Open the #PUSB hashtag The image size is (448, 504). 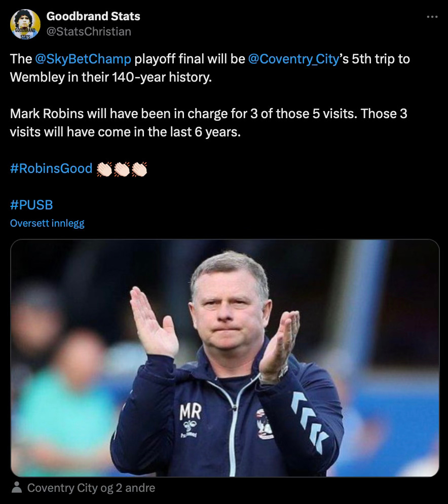(x=31, y=205)
